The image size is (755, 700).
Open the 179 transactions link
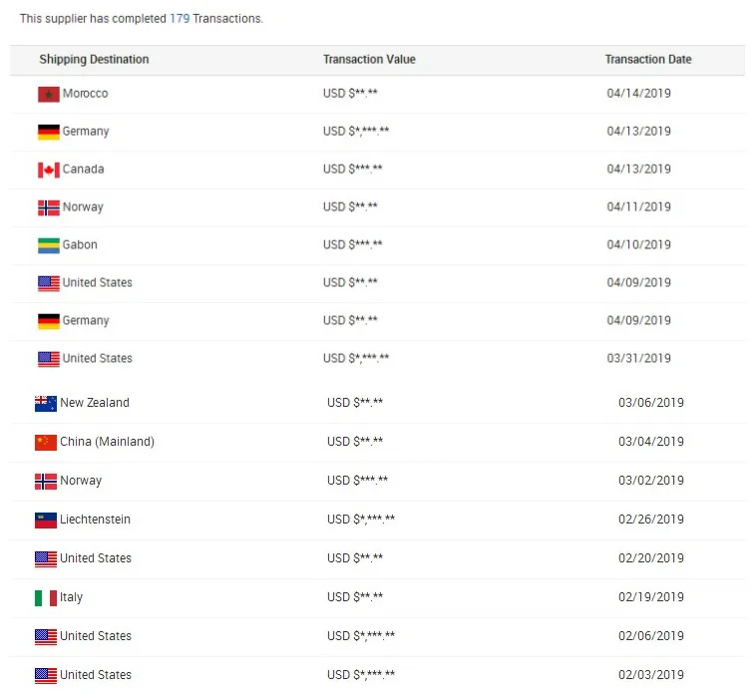[180, 19]
